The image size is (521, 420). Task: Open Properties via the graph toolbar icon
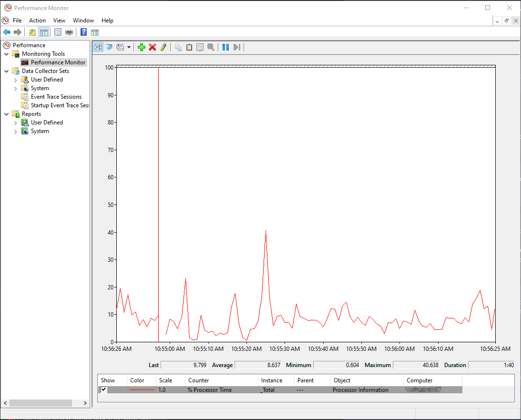tap(200, 47)
